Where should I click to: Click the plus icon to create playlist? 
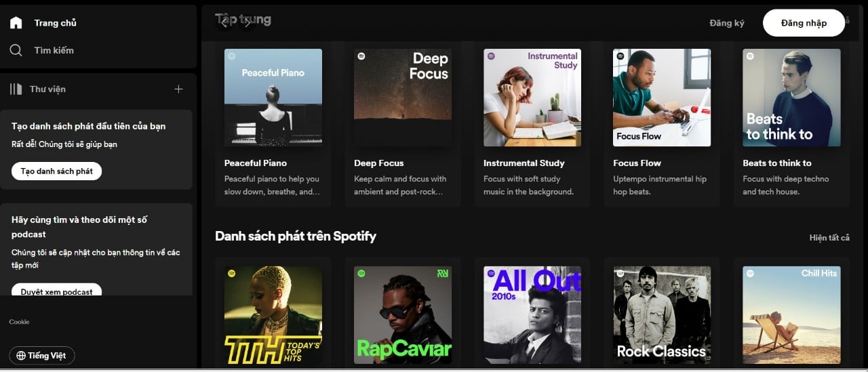[178, 89]
